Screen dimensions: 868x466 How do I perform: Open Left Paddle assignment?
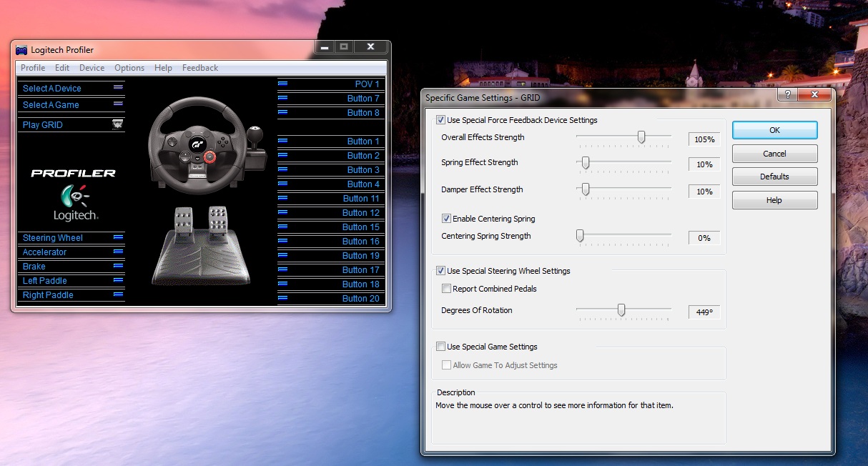pyautogui.click(x=45, y=281)
